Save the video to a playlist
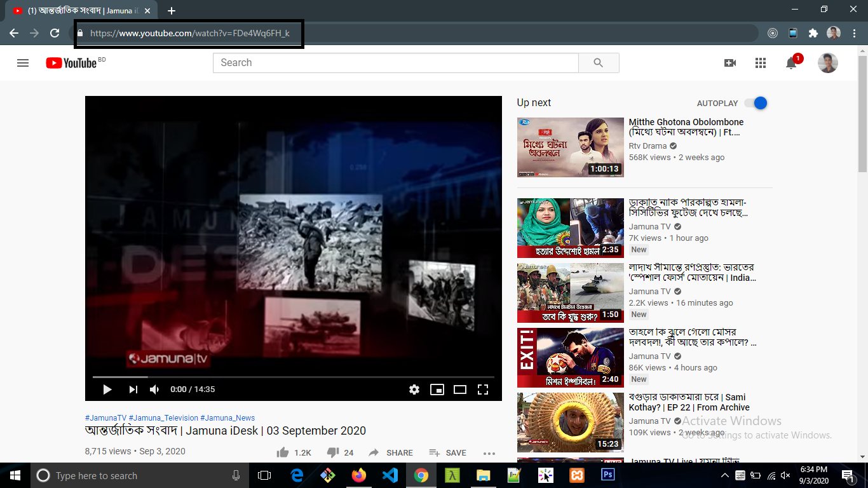The width and height of the screenshot is (868, 488). click(448, 452)
